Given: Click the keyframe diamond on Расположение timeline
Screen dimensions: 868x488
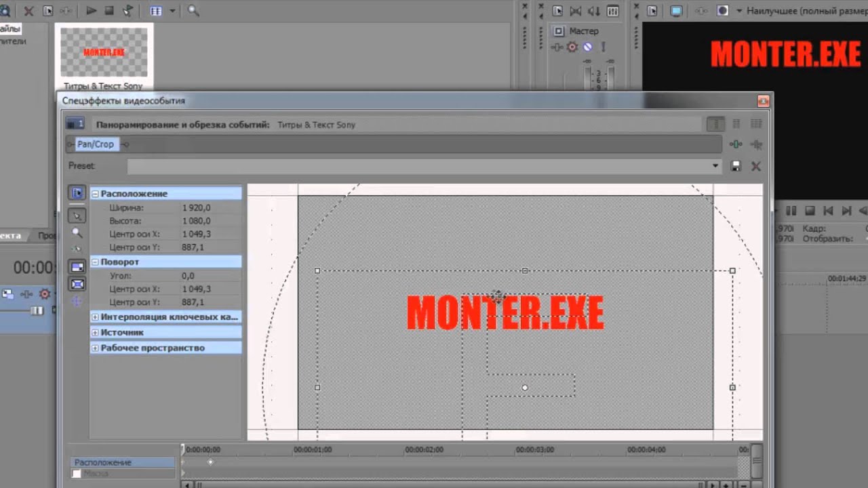Looking at the screenshot, I should 210,462.
